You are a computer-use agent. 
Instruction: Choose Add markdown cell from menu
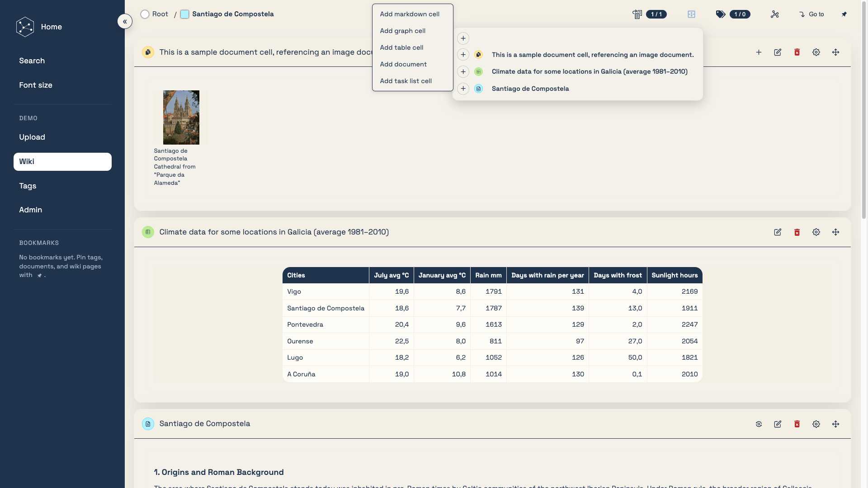(x=410, y=14)
